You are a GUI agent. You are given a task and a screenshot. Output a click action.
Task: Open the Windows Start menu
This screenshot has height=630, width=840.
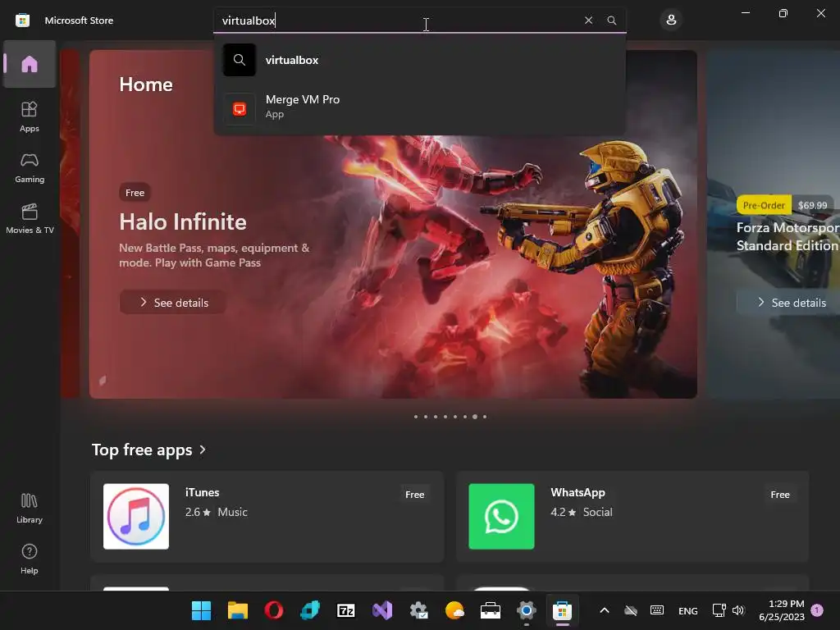(202, 610)
